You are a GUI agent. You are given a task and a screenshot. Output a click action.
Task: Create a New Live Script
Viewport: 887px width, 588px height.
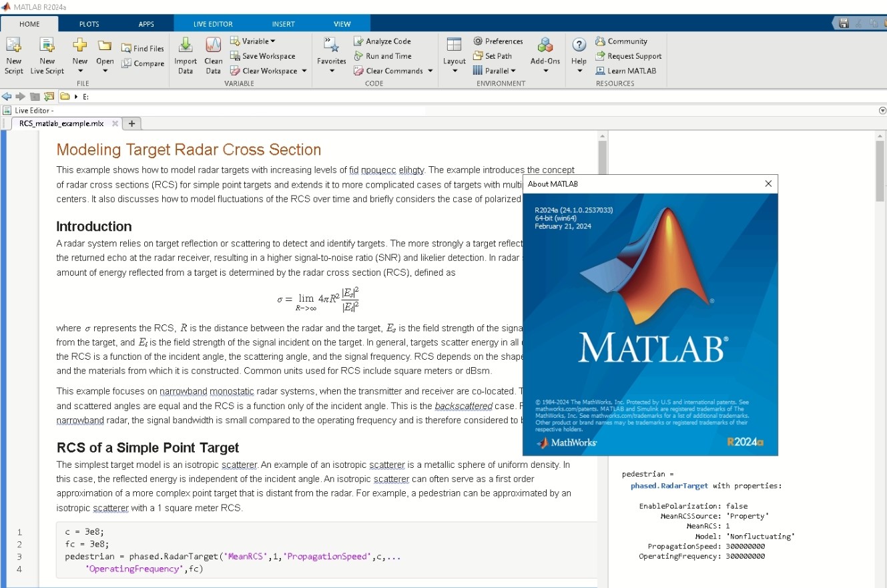point(47,56)
